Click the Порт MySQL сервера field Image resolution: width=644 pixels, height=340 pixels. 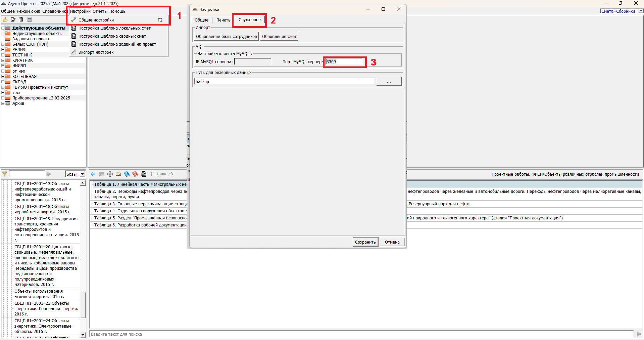click(x=345, y=62)
